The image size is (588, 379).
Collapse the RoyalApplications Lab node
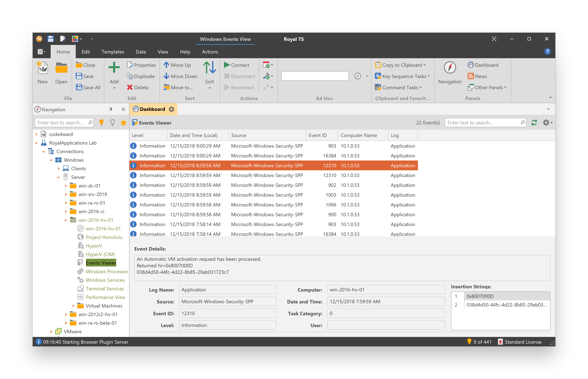pyautogui.click(x=36, y=143)
